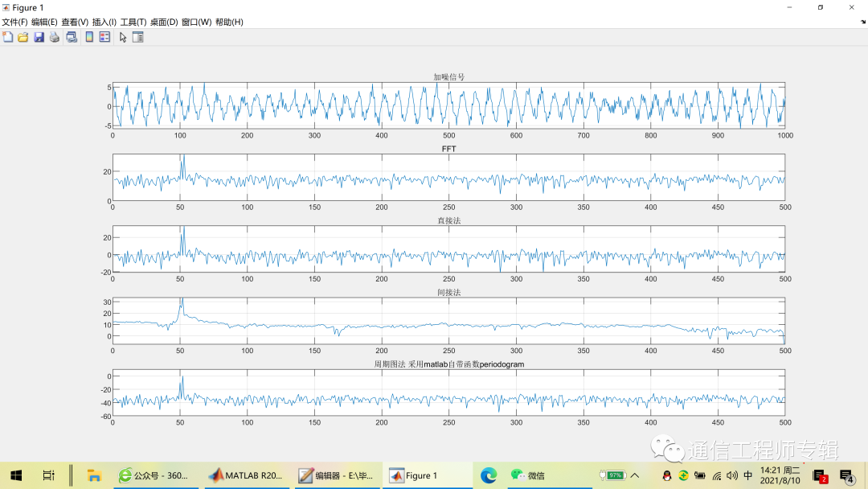Insert a legend from the toolbar
The image size is (868, 489).
tap(104, 37)
